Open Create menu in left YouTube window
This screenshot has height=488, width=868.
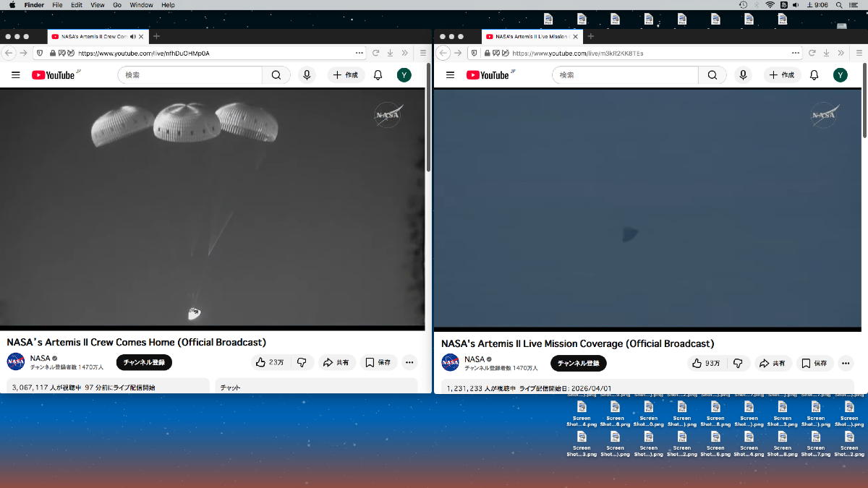(346, 75)
